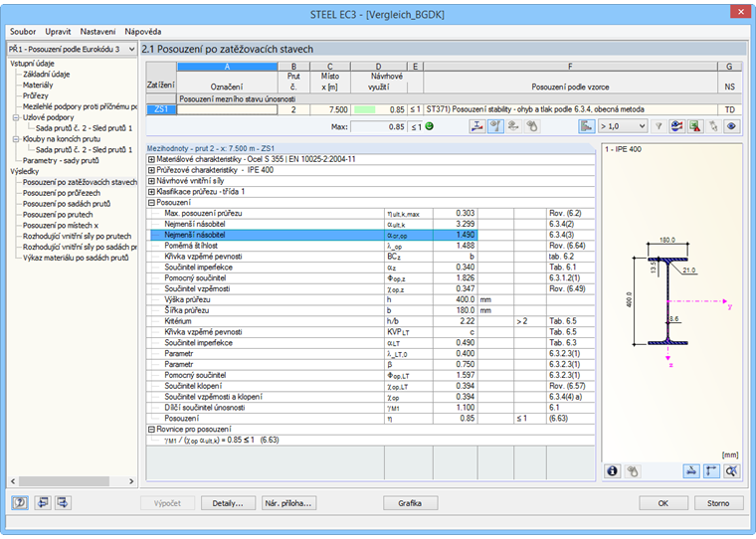Viewport: 756px width, 539px height.
Task: Click the previous table arrow icon
Action: [x=44, y=503]
